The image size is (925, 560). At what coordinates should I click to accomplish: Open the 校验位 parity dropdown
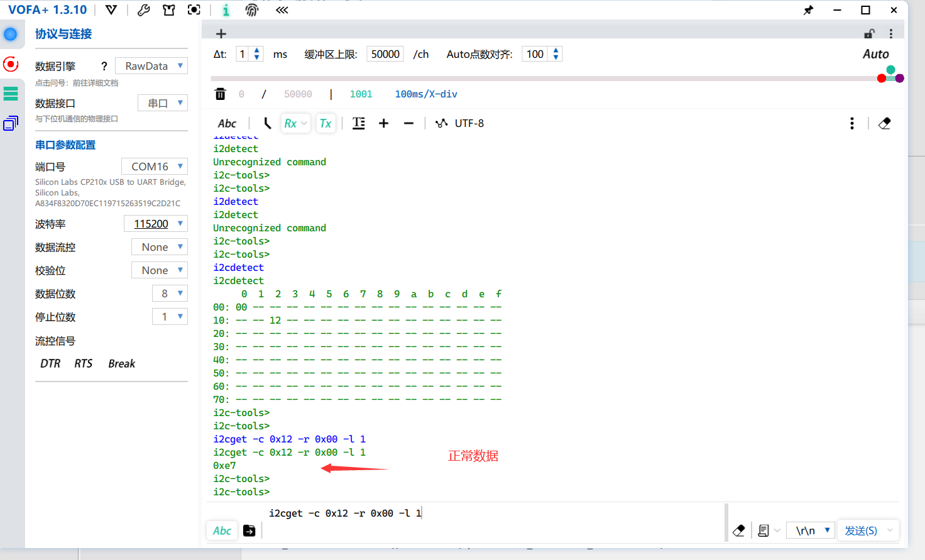click(160, 270)
